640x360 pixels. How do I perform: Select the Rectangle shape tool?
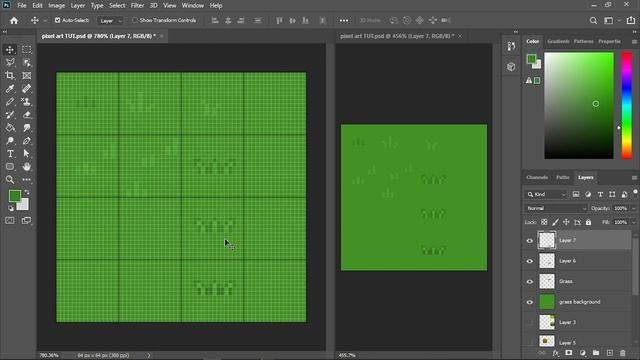[x=10, y=167]
